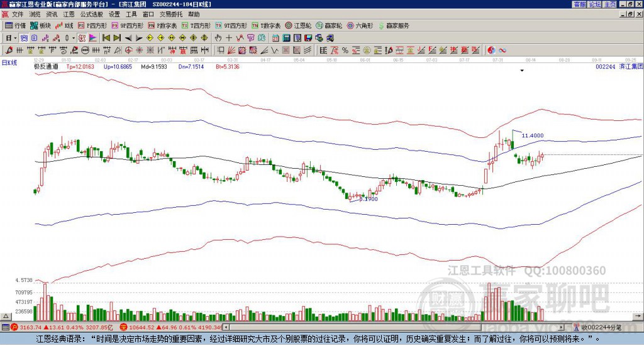Select the percent % retracement tool

click(x=345, y=50)
